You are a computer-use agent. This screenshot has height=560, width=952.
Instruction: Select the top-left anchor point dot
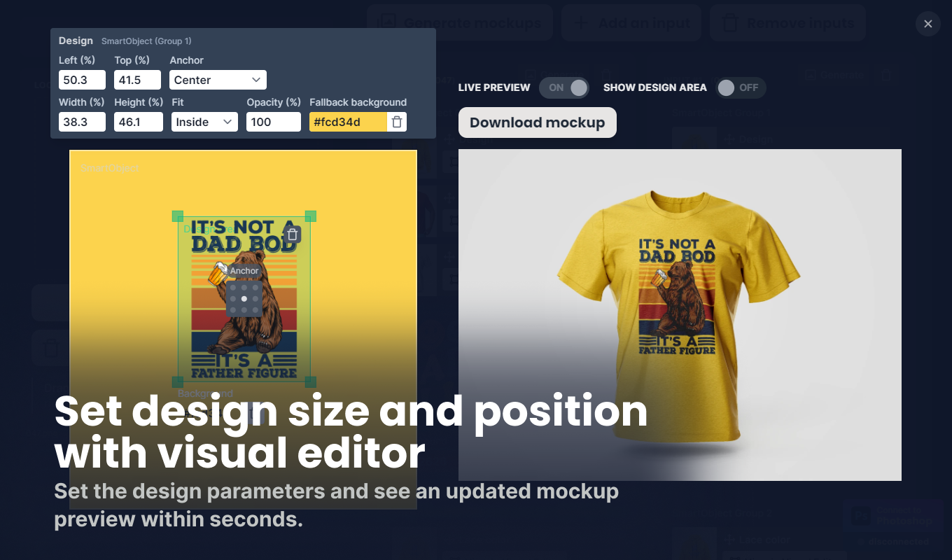pyautogui.click(x=233, y=288)
